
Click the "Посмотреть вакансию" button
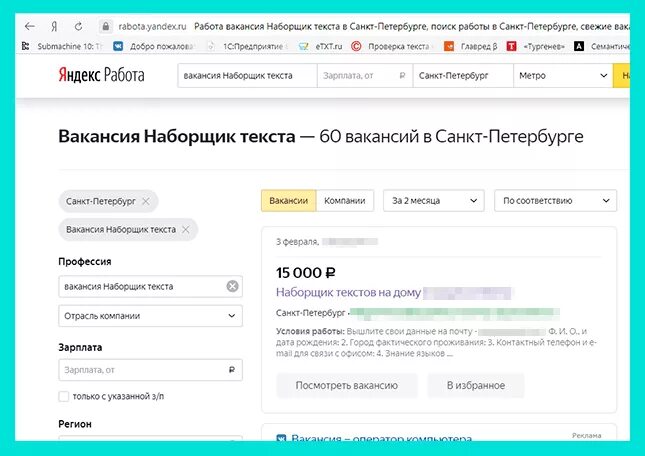347,386
